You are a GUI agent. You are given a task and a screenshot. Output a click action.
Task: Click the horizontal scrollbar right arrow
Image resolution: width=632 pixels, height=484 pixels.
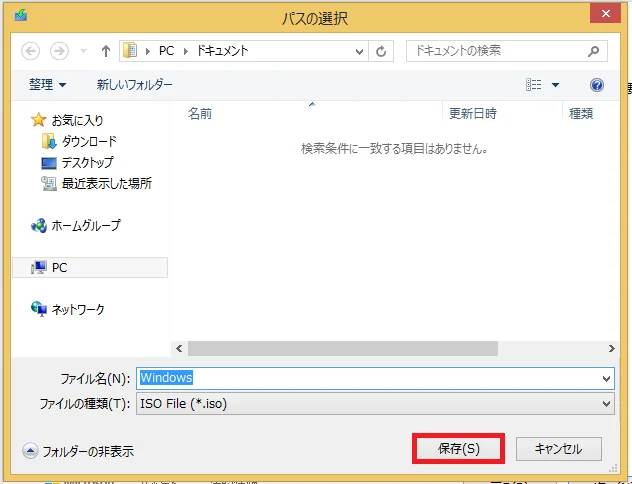coord(611,349)
